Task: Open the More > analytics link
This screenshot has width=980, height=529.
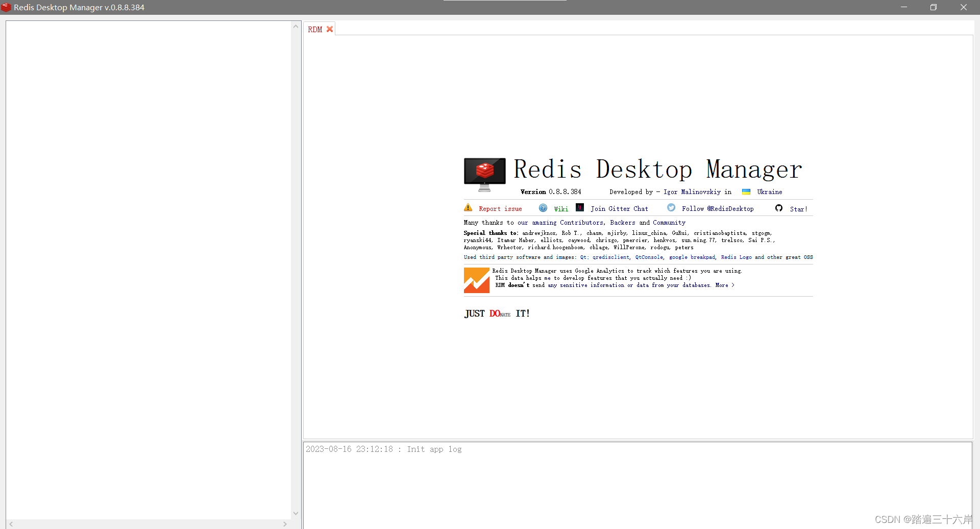Action: pos(725,285)
